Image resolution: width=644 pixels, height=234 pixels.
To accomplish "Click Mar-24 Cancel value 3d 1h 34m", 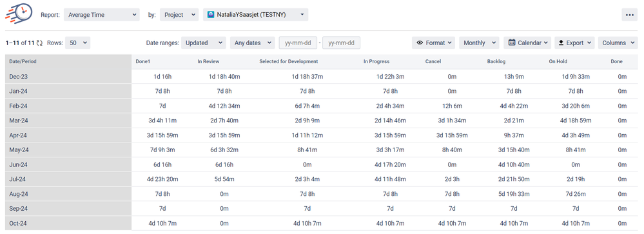I will pos(452,121).
